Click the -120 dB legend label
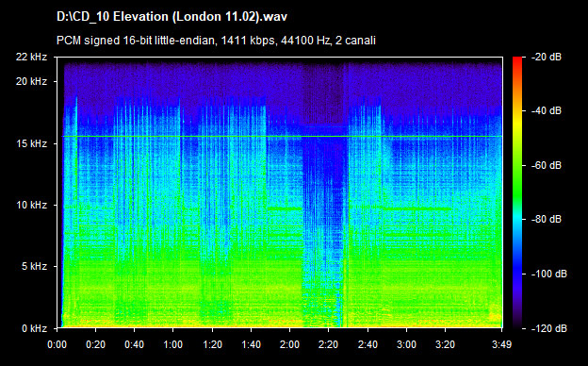Viewport: 588px width, 366px height. [x=549, y=328]
